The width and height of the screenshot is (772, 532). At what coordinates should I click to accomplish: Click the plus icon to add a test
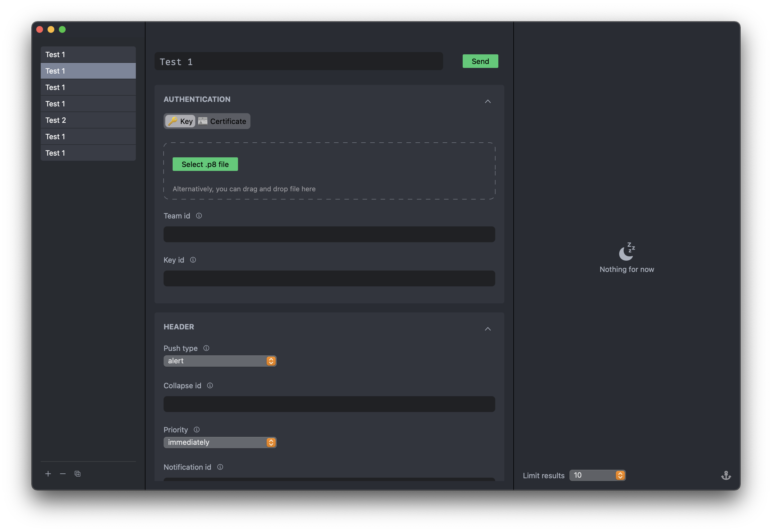pyautogui.click(x=48, y=474)
